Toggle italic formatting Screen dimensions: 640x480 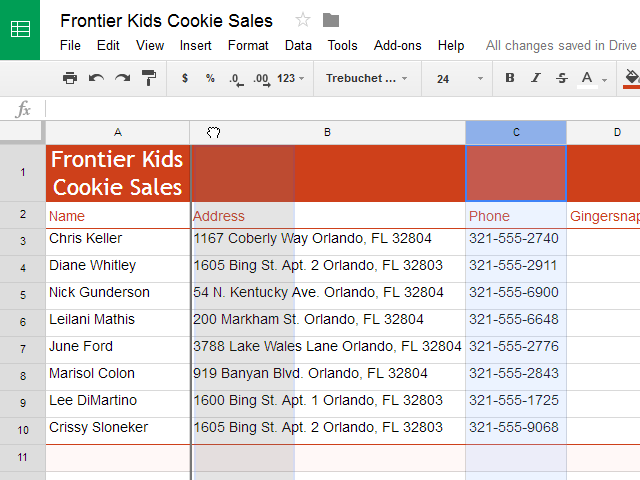coord(536,78)
